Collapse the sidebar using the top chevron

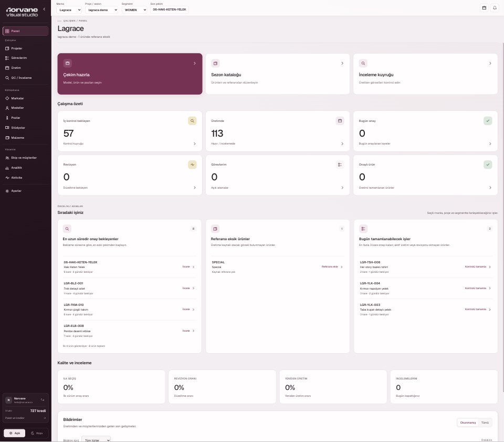(x=44, y=9)
